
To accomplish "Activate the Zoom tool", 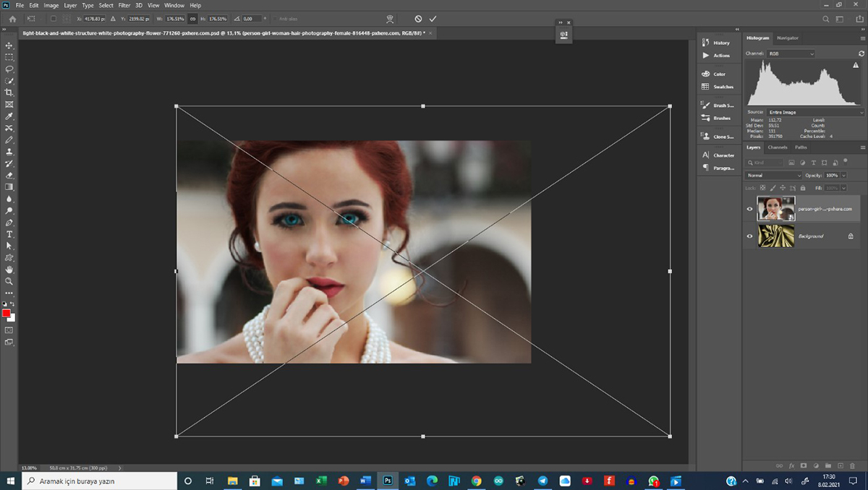I will point(9,280).
